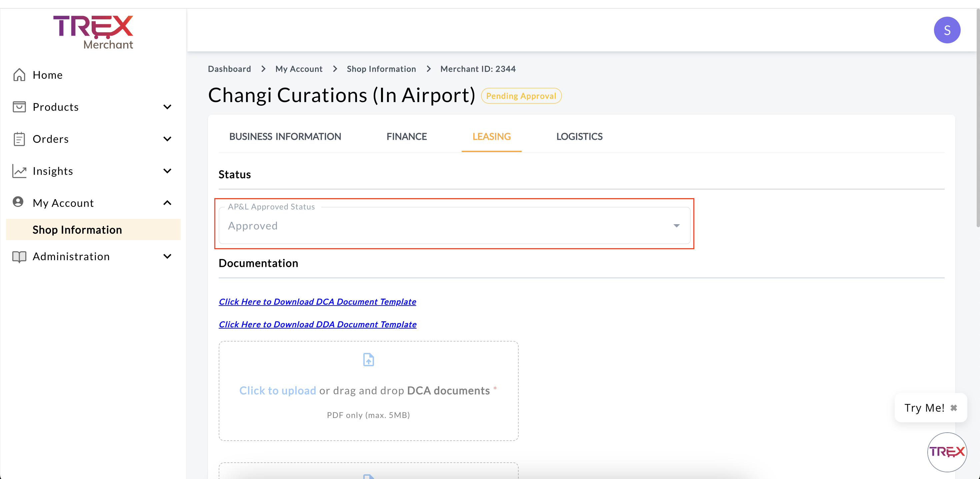Click the TREX Merchant logo

tap(93, 32)
